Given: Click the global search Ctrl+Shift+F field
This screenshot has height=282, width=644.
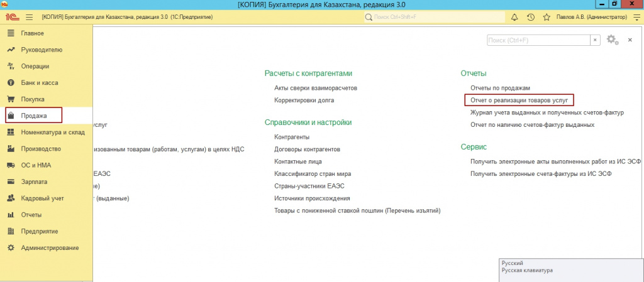Looking at the screenshot, I should pyautogui.click(x=434, y=17).
